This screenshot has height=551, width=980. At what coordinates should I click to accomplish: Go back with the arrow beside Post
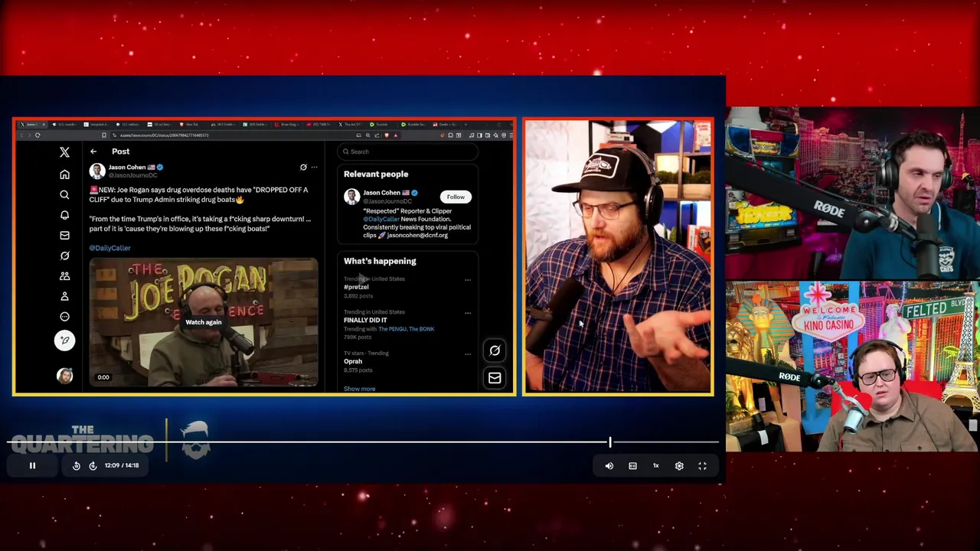93,152
